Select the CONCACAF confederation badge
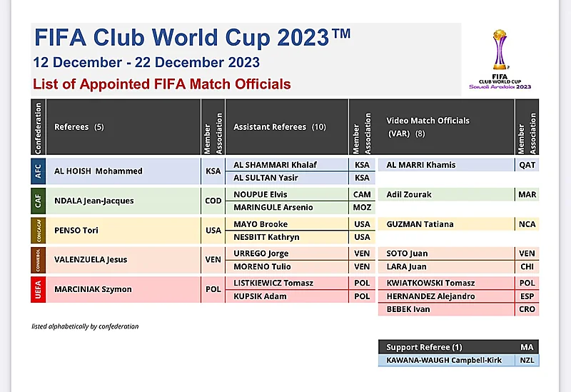This screenshot has height=392, width=571. point(39,230)
